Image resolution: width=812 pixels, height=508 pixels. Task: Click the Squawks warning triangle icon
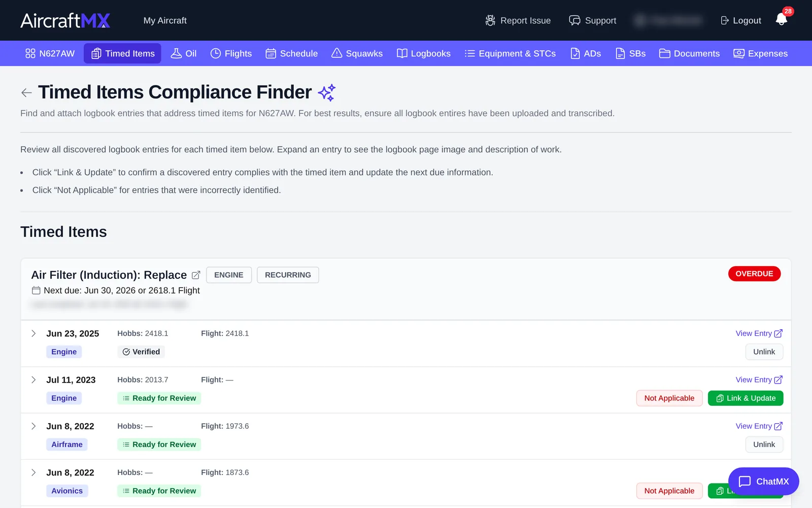336,53
